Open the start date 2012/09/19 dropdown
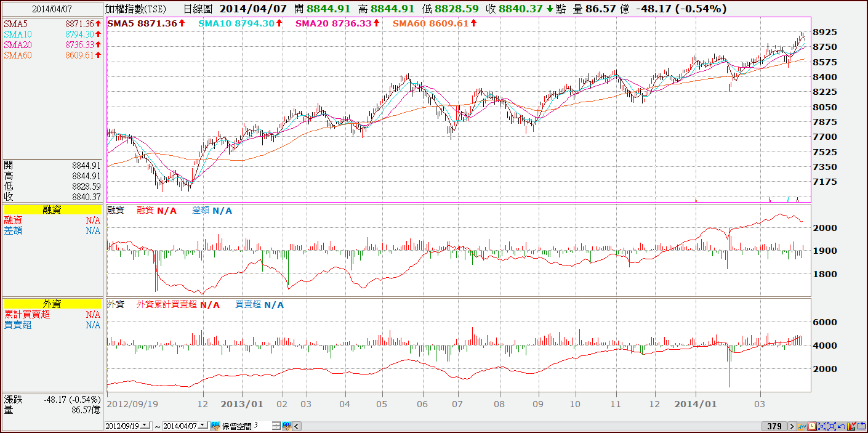The height and width of the screenshot is (433, 868). (x=145, y=426)
